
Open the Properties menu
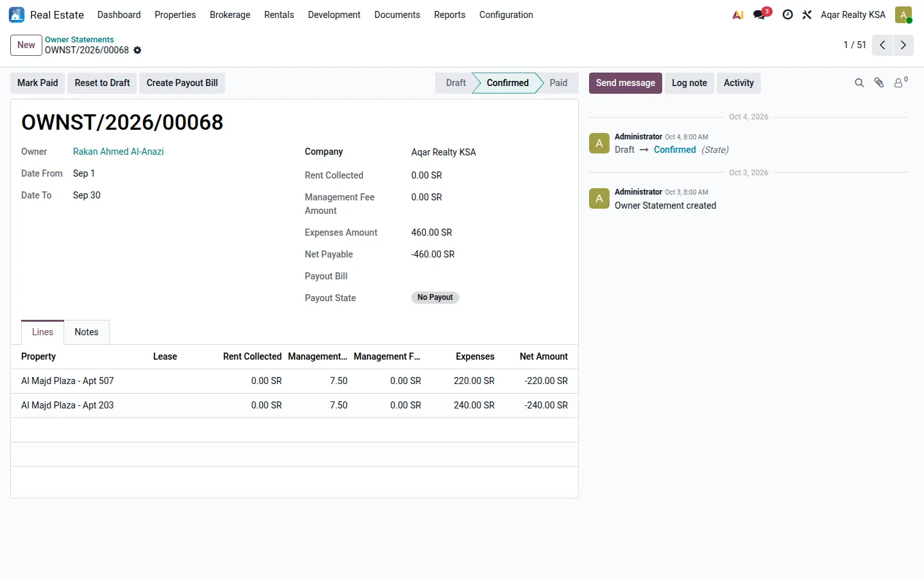(175, 15)
